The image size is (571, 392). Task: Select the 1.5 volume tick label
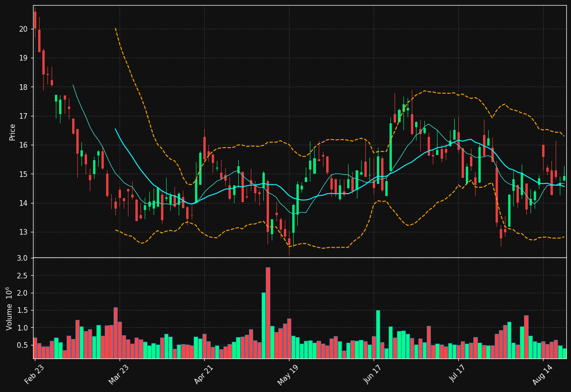click(x=23, y=311)
